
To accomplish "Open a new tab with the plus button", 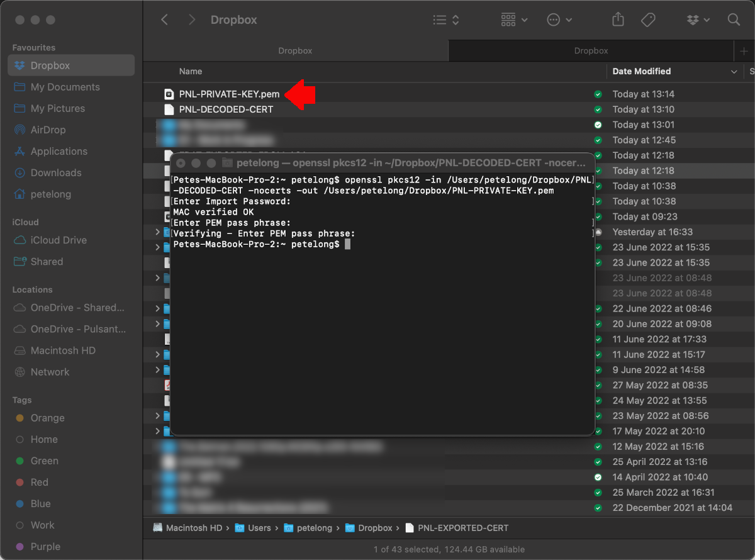I will tap(744, 50).
